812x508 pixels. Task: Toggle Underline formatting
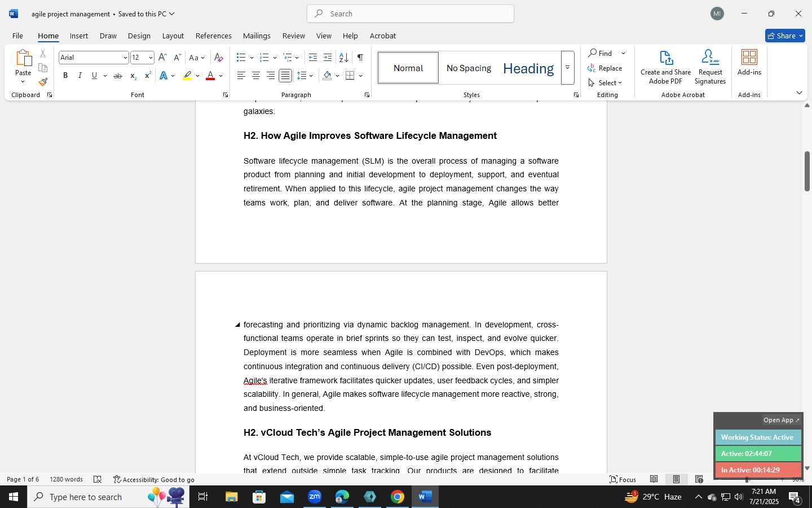[94, 76]
